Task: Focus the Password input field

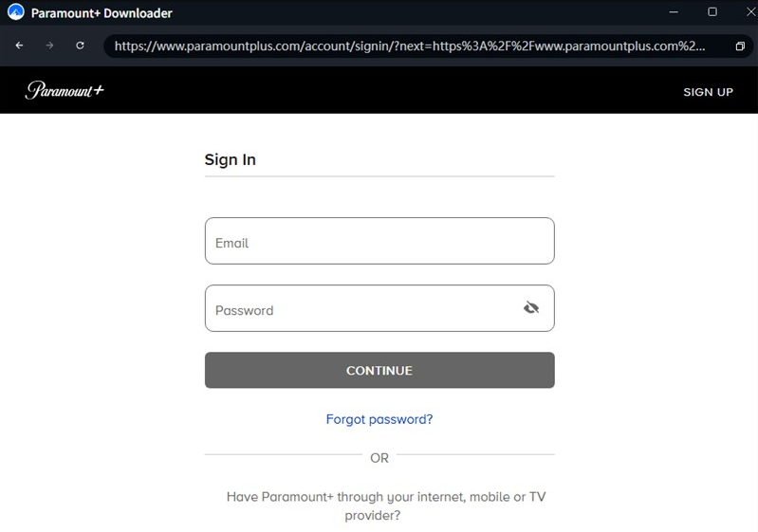Action: point(361,309)
